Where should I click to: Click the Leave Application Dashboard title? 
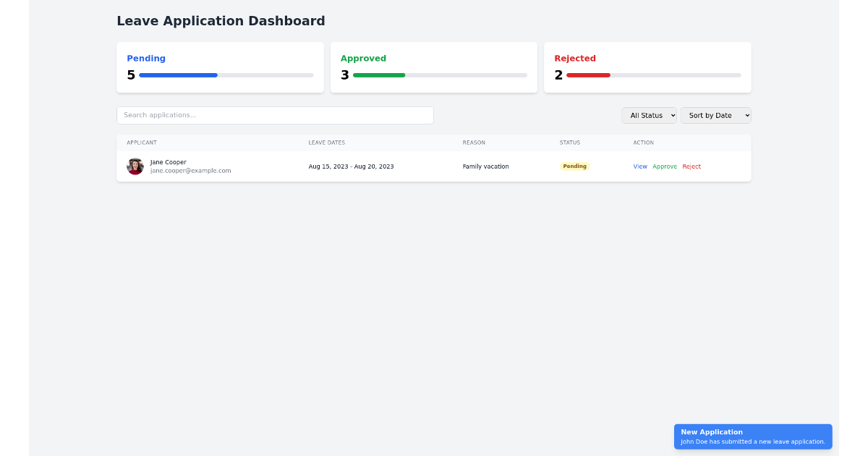[221, 21]
